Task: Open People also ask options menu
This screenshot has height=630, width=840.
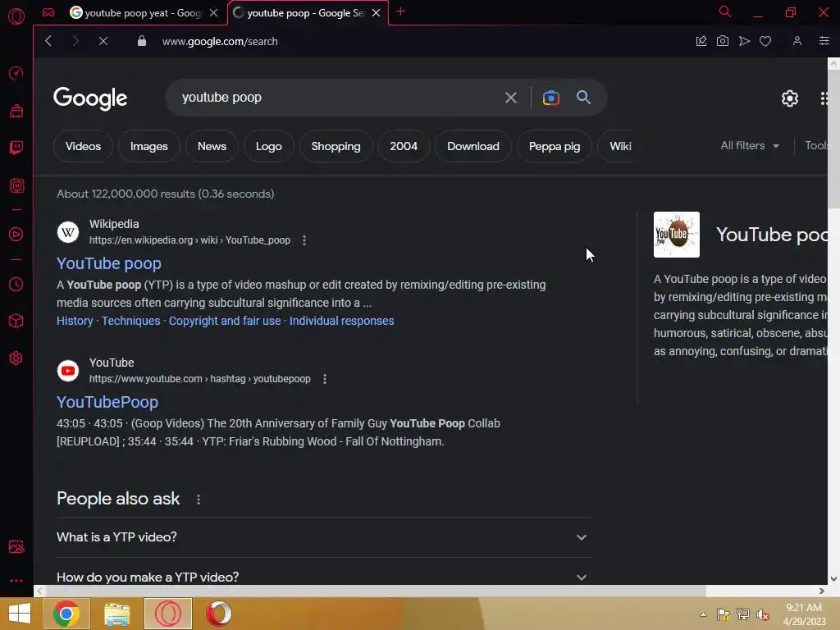Action: coord(199,500)
